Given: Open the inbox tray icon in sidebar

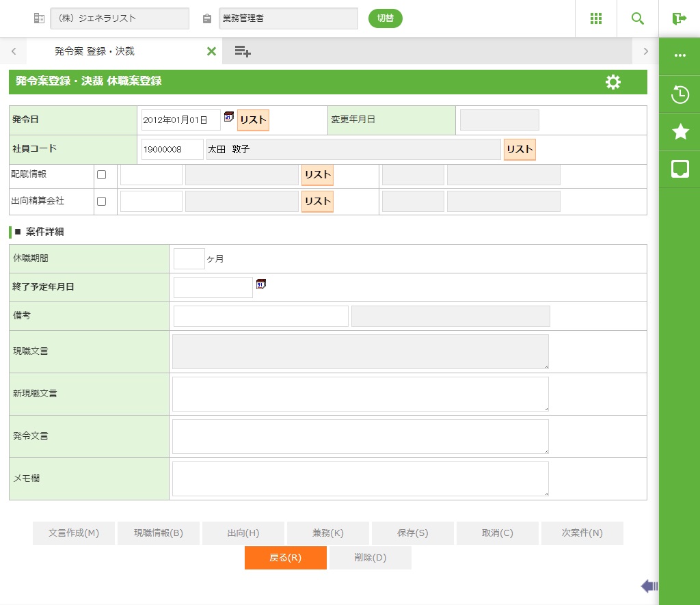Looking at the screenshot, I should click(679, 170).
